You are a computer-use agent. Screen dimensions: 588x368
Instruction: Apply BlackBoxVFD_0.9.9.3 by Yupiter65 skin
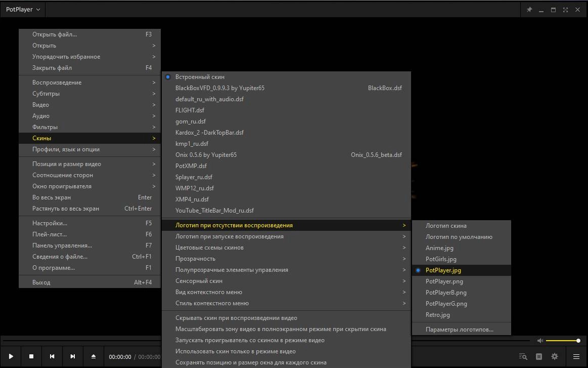point(287,88)
